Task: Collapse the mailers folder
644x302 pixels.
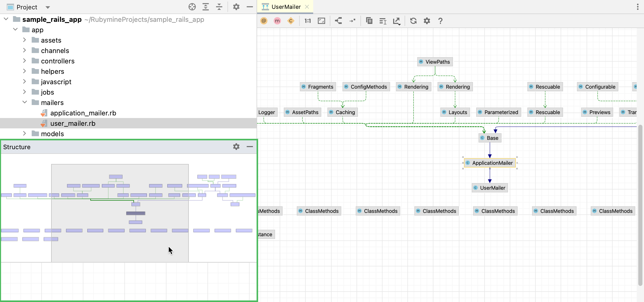Action: pyautogui.click(x=25, y=102)
